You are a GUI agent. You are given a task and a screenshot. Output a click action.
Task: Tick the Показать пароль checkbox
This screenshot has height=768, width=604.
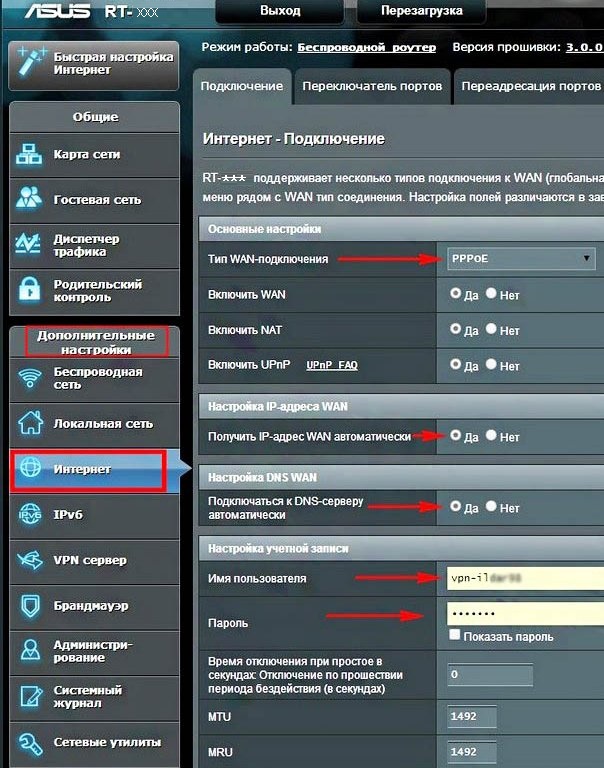455,635
